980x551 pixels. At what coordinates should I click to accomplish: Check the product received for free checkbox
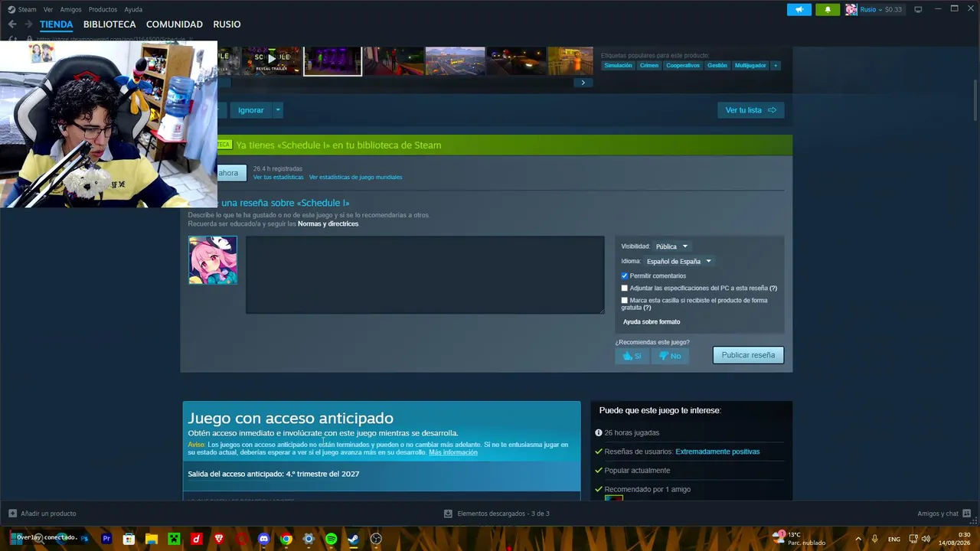[x=625, y=301]
